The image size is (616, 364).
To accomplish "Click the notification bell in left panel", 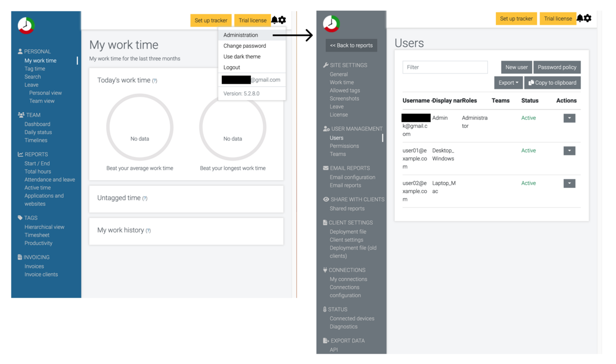I will click(x=275, y=20).
